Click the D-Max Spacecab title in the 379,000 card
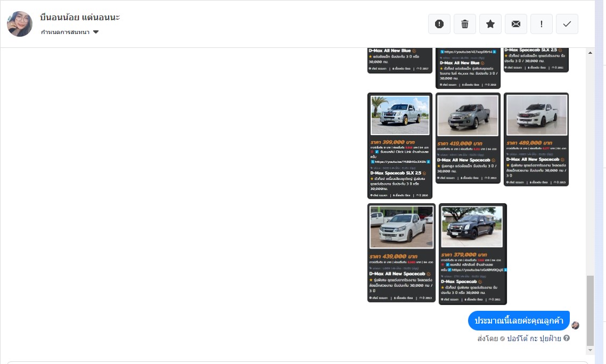Image resolution: width=606 pixels, height=364 pixels. pyautogui.click(x=458, y=282)
